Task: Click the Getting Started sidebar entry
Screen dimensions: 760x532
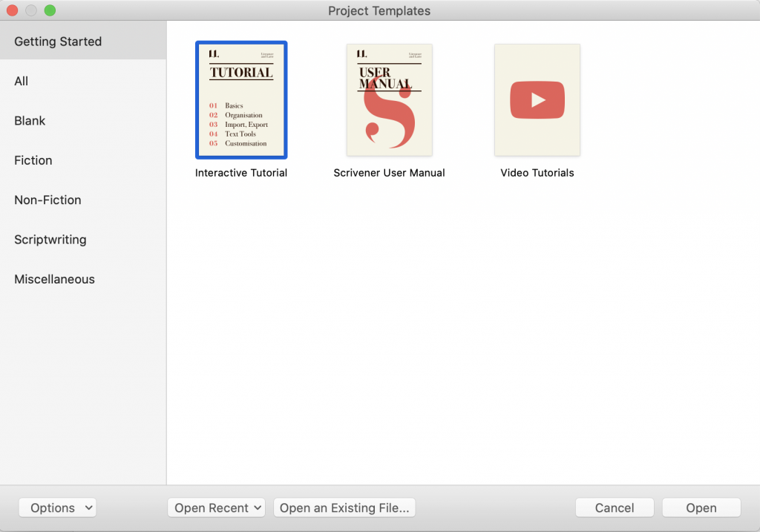Action: (57, 42)
